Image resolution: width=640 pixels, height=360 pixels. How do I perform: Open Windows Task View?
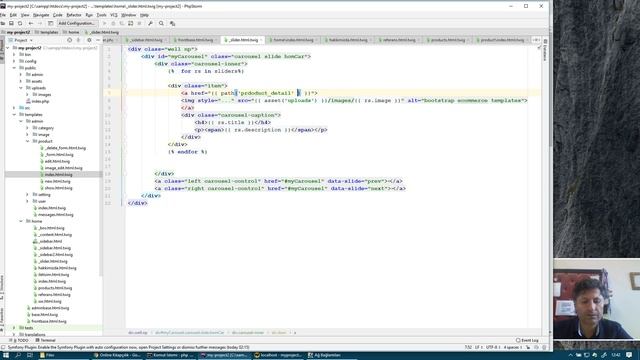coord(30,355)
